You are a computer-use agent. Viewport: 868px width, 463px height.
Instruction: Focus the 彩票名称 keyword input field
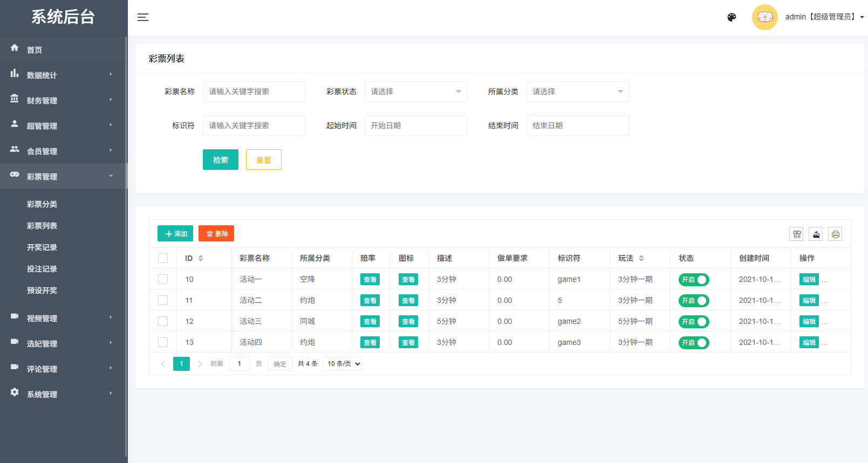pos(254,92)
